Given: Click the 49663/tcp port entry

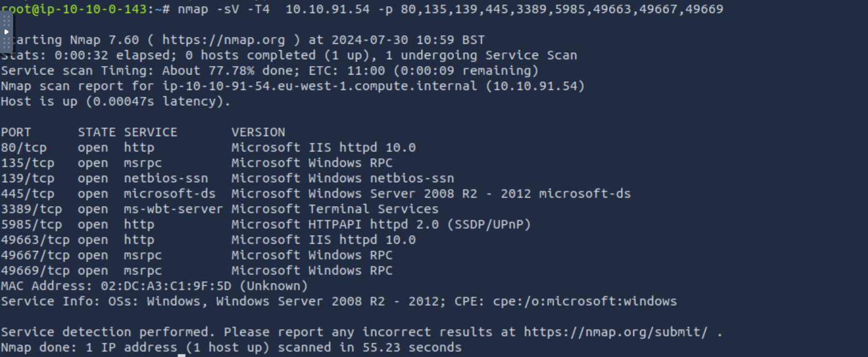Looking at the screenshot, I should (x=35, y=240).
